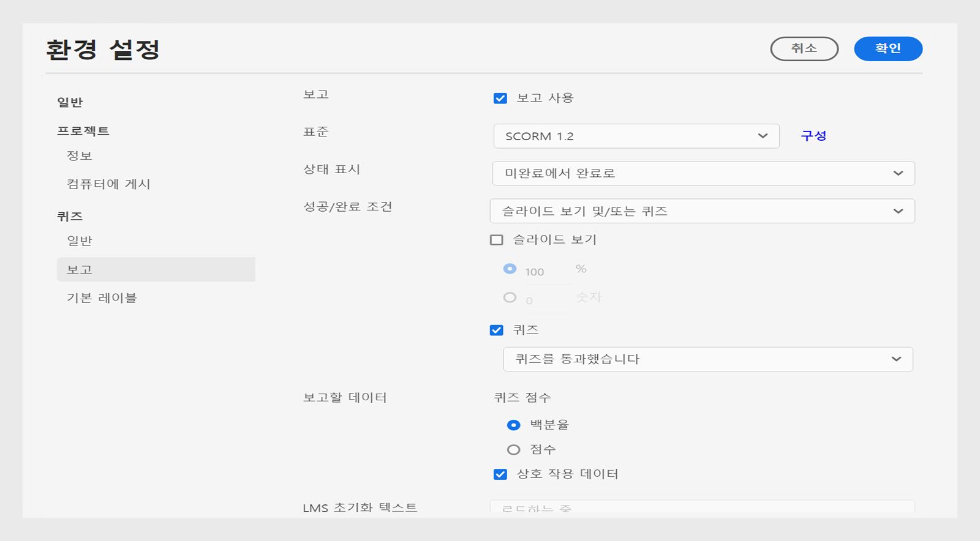Select the 점수 radio button
Screen dimensions: 980x541
[x=514, y=450]
